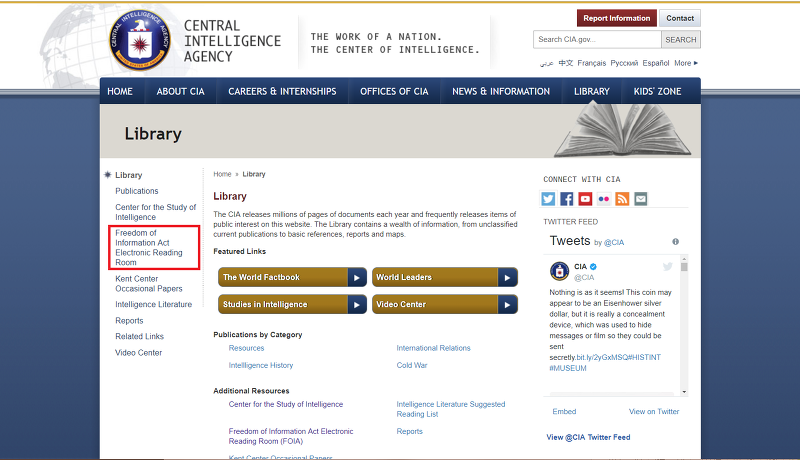Click the @CIA link beside Tweets
The image size is (800, 460).
click(614, 243)
